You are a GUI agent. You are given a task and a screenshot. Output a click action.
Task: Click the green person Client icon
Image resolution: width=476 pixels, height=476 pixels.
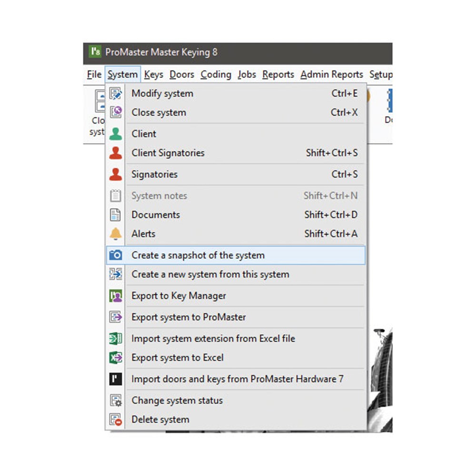pos(115,134)
